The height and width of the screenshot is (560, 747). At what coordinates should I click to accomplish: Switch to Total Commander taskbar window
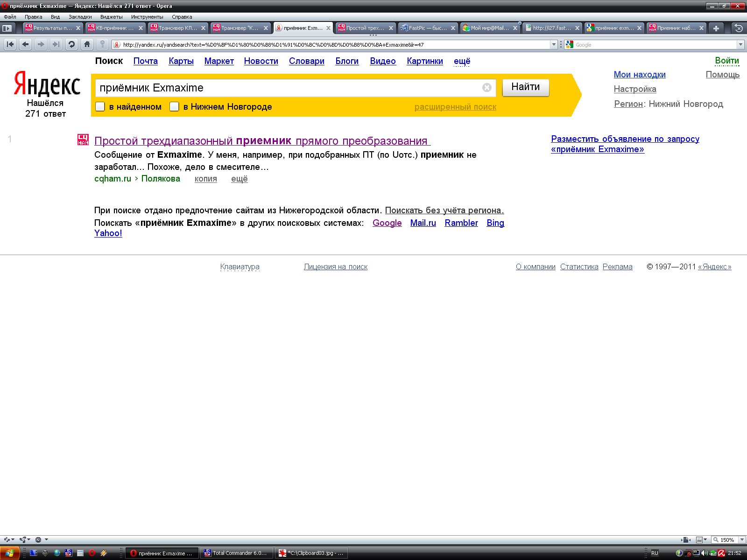coord(237,553)
